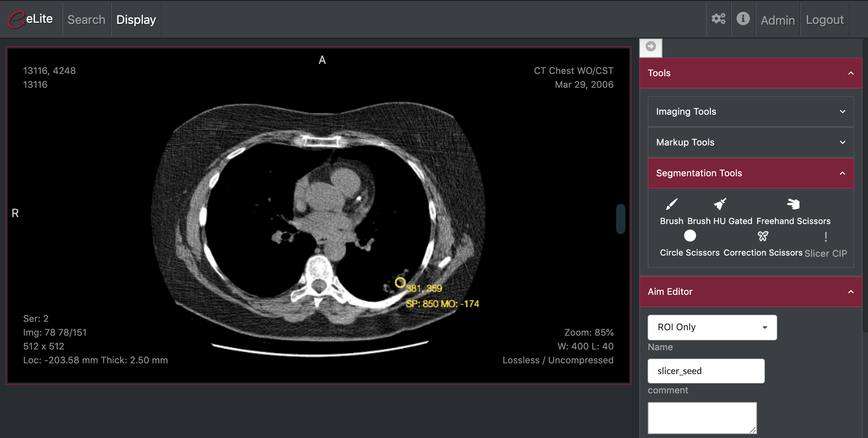This screenshot has height=438, width=868.
Task: Click the Admin button
Action: 778,19
